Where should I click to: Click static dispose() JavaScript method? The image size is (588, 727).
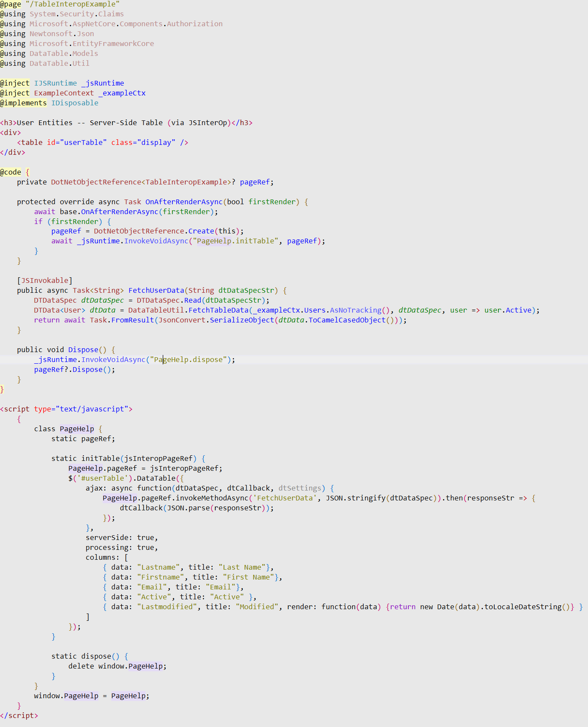[x=86, y=657]
